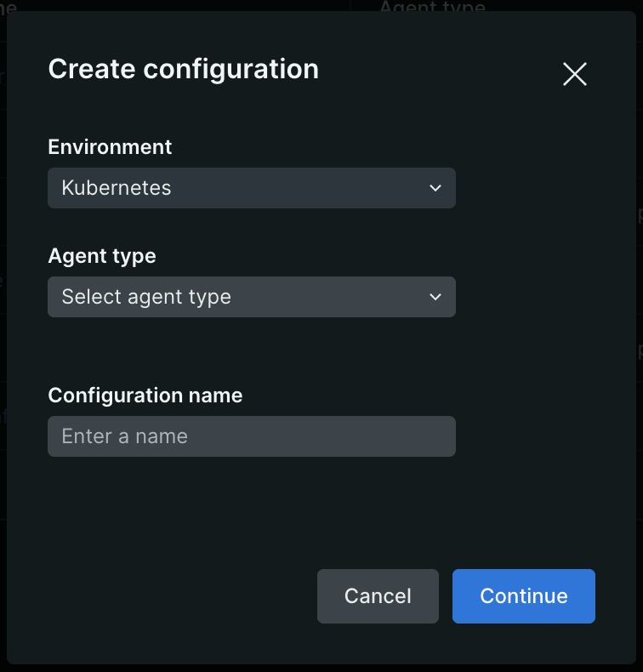
Task: Click the background Agent type column header
Action: (432, 7)
